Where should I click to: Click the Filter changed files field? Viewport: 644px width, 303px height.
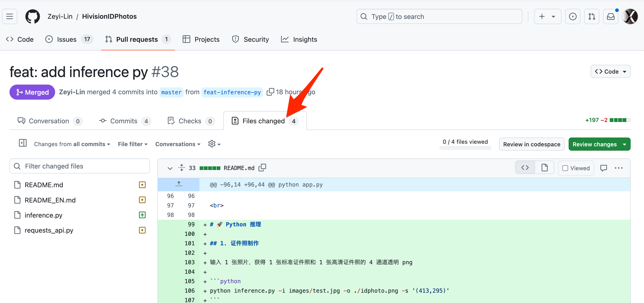(x=80, y=166)
